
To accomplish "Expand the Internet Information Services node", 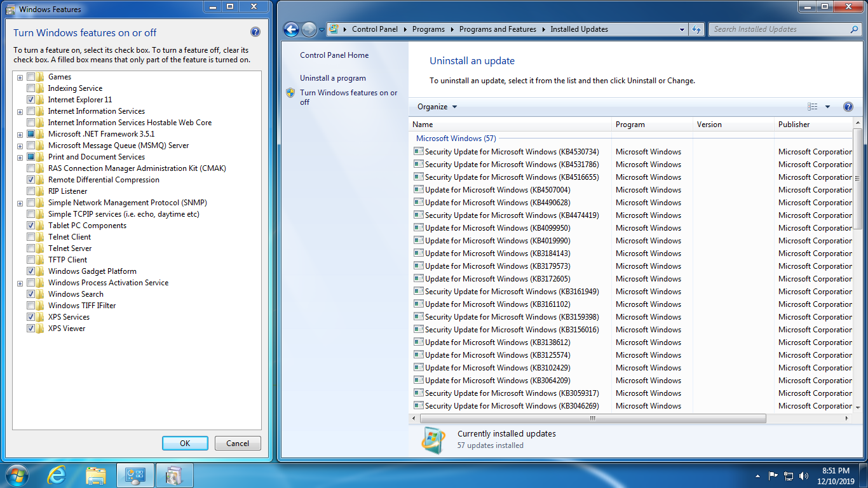I will click(20, 111).
